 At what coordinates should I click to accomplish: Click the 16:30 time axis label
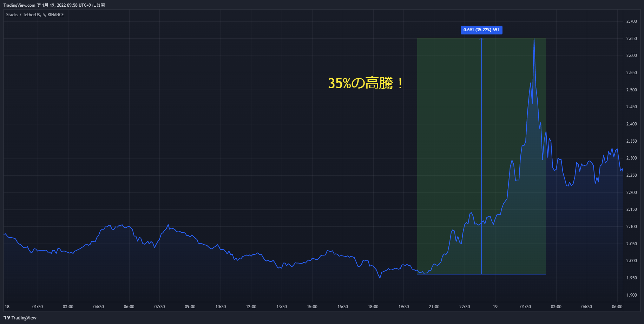(343, 307)
